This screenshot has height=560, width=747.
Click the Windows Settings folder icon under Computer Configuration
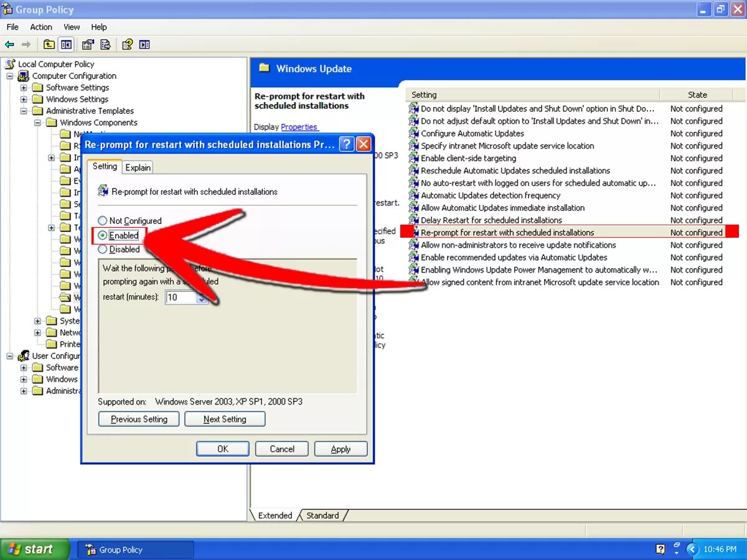tap(37, 99)
